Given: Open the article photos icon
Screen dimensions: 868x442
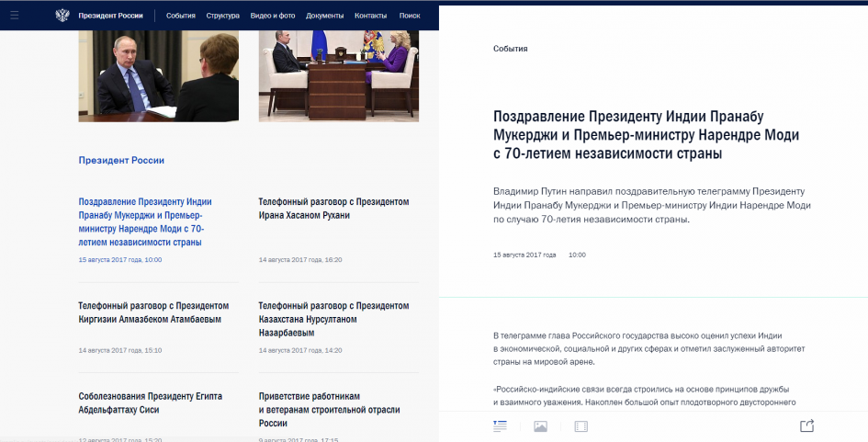Looking at the screenshot, I should (540, 426).
